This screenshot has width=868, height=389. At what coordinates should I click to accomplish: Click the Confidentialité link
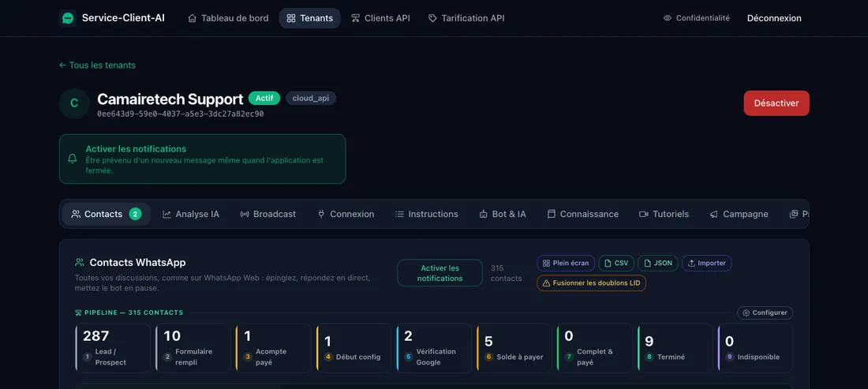coord(697,18)
